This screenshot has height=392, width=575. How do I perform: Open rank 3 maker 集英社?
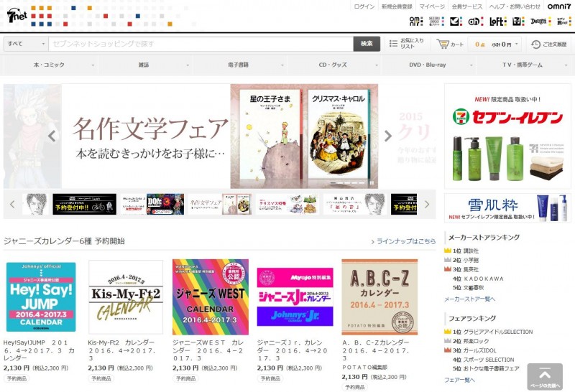471,269
